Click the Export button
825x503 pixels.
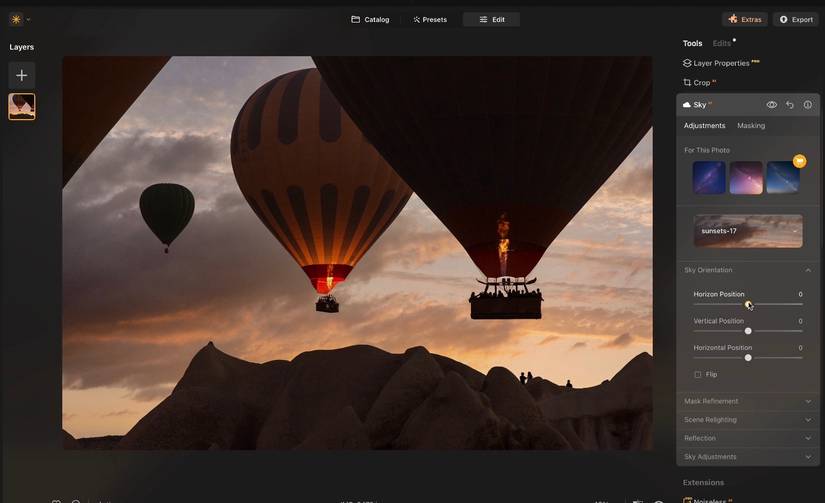(x=796, y=19)
